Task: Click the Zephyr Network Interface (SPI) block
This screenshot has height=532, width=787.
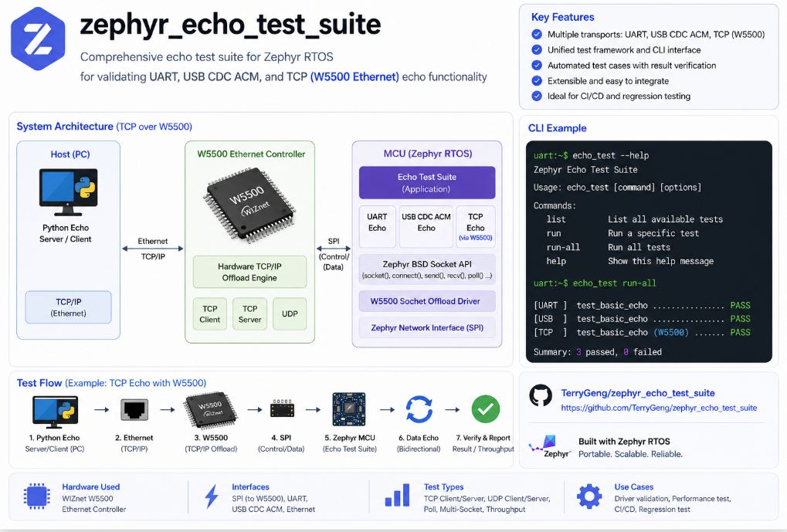Action: point(427,327)
